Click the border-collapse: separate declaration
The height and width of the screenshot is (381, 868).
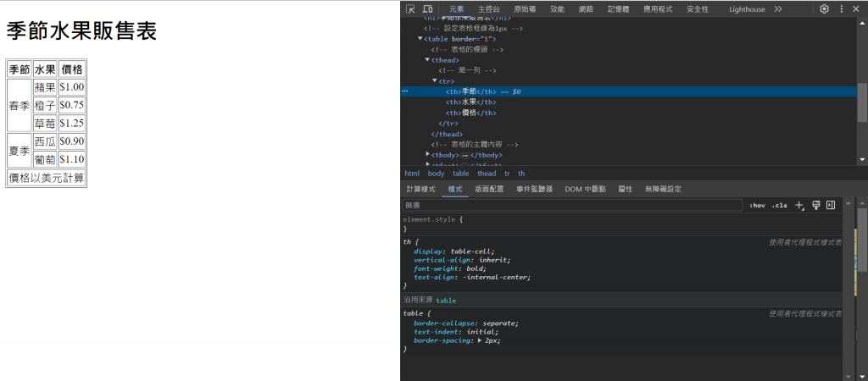pyautogui.click(x=466, y=323)
